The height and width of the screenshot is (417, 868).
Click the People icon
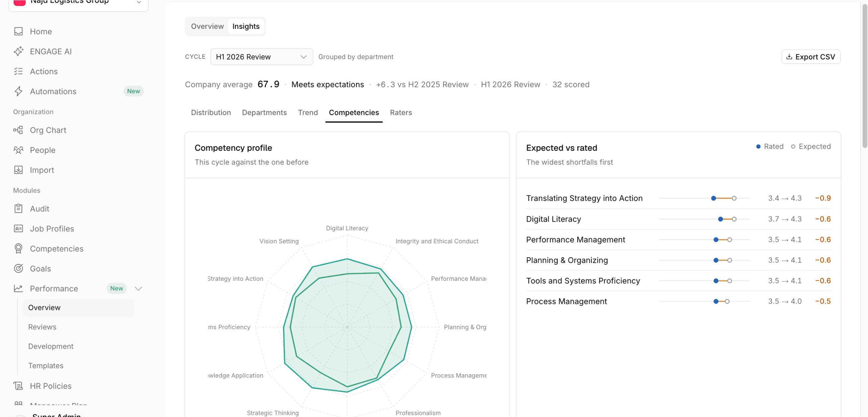coord(18,150)
